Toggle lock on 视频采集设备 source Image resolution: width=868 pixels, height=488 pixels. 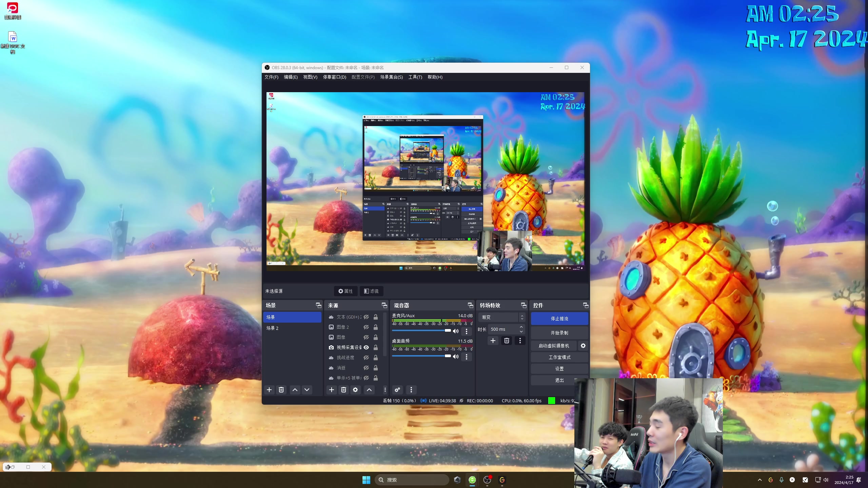[376, 347]
